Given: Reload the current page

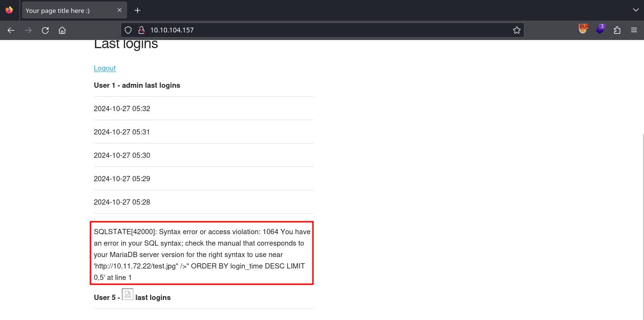Looking at the screenshot, I should pyautogui.click(x=45, y=30).
